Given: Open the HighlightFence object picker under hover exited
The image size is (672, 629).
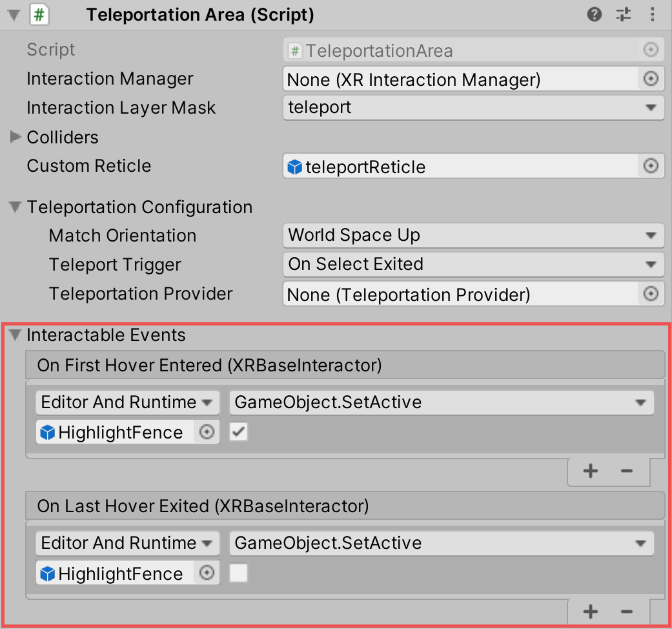Looking at the screenshot, I should coord(207,573).
